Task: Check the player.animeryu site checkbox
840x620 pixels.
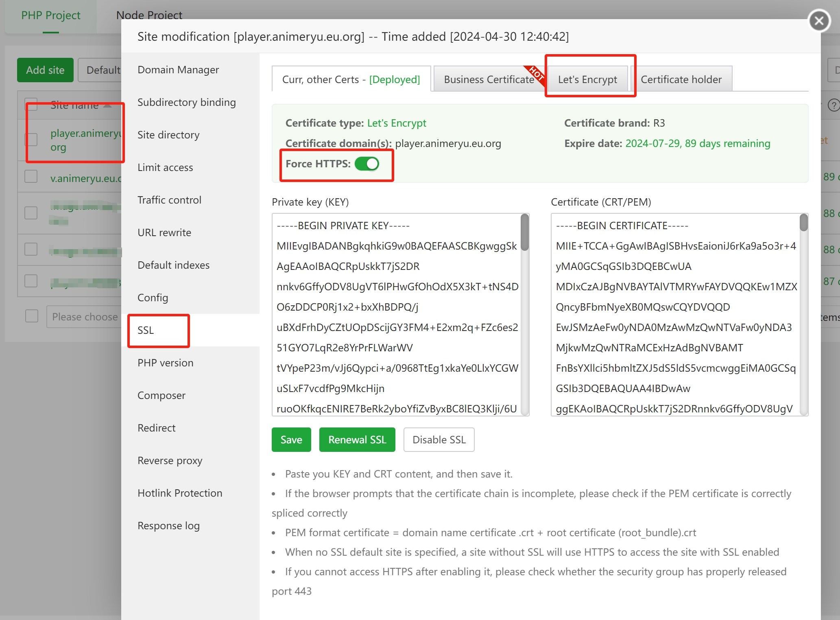Action: (31, 140)
